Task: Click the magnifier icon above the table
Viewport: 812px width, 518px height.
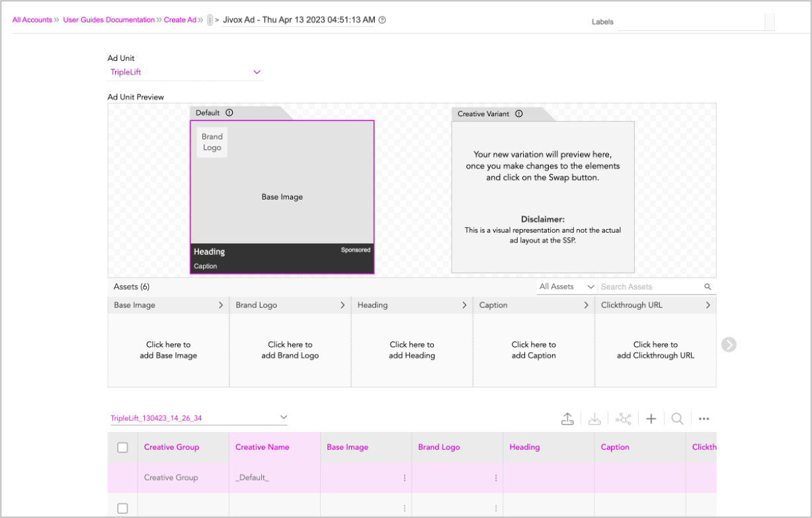Action: pos(677,419)
